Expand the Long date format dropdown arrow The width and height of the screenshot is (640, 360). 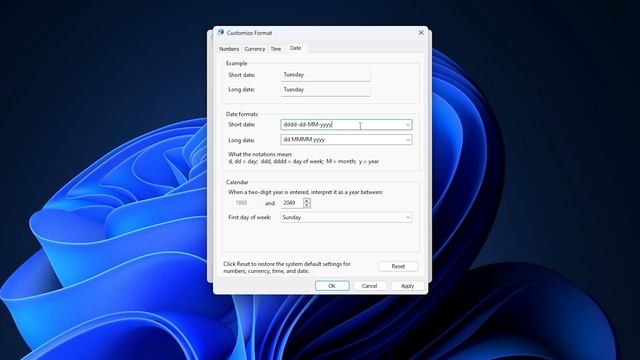tap(408, 140)
